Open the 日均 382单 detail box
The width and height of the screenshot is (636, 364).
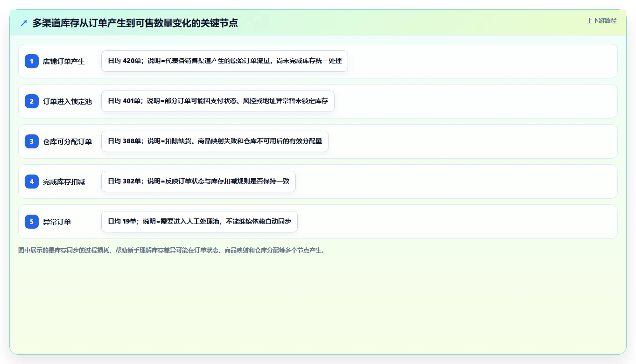(x=198, y=182)
